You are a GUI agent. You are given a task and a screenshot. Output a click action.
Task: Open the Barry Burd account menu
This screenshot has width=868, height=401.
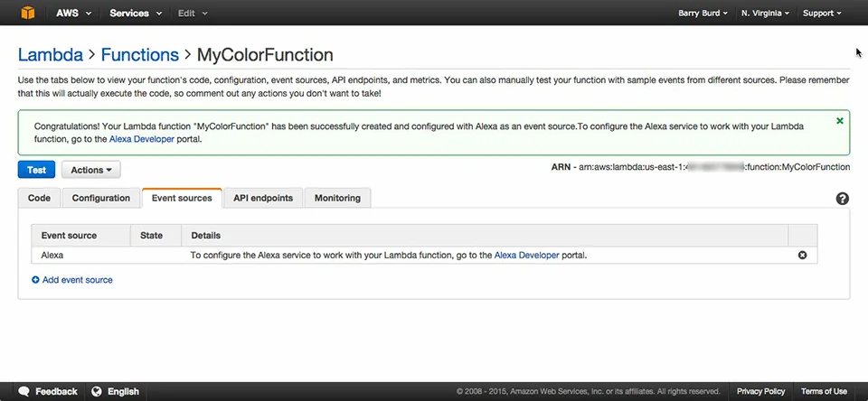pyautogui.click(x=703, y=14)
